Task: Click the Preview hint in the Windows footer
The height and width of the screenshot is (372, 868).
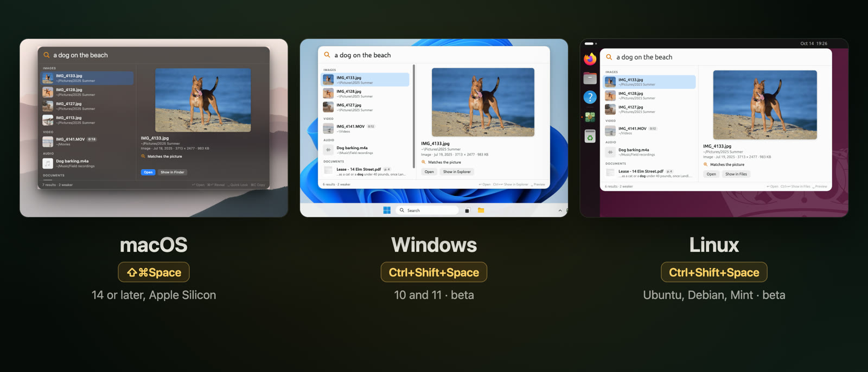Action: pos(538,184)
